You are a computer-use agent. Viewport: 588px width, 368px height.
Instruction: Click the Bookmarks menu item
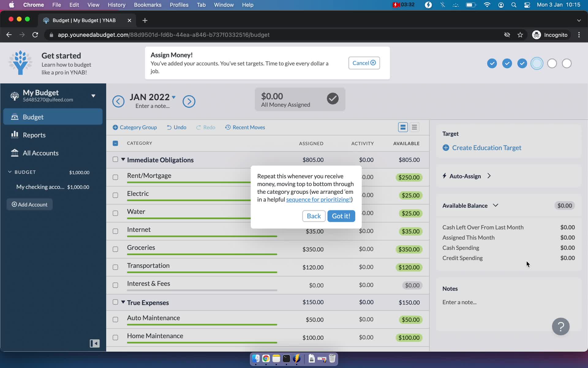click(x=147, y=5)
